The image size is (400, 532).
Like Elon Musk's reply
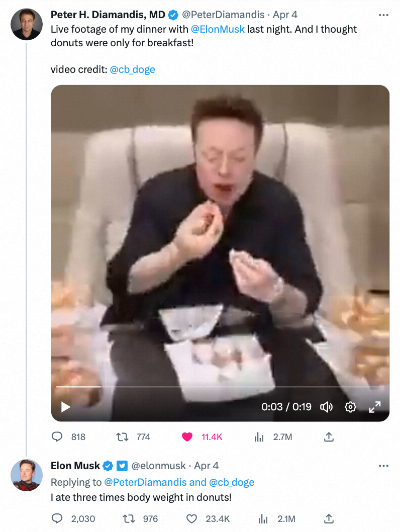pyautogui.click(x=191, y=518)
